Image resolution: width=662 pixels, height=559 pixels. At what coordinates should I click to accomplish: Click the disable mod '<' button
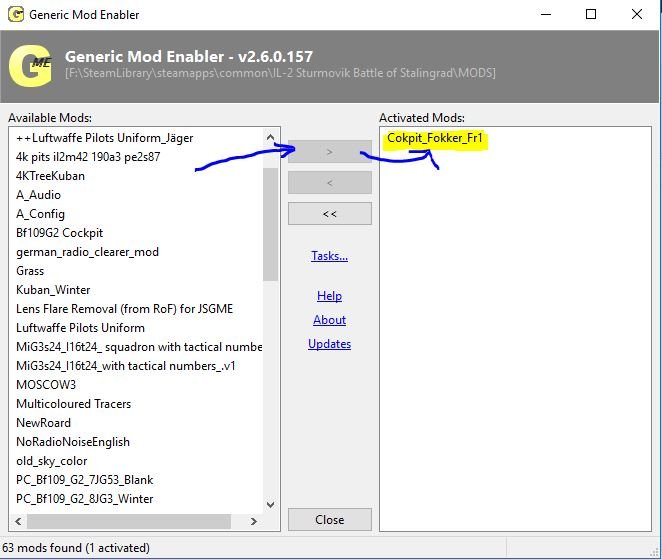(x=330, y=183)
